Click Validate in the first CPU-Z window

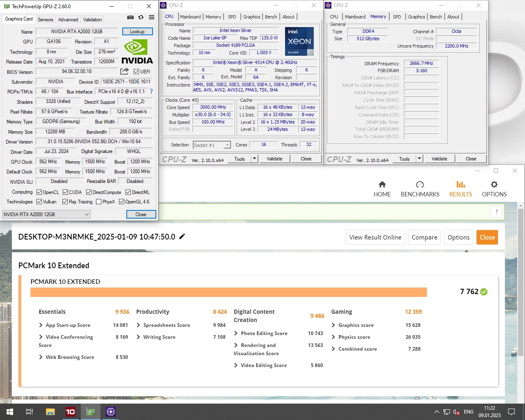tap(274, 159)
